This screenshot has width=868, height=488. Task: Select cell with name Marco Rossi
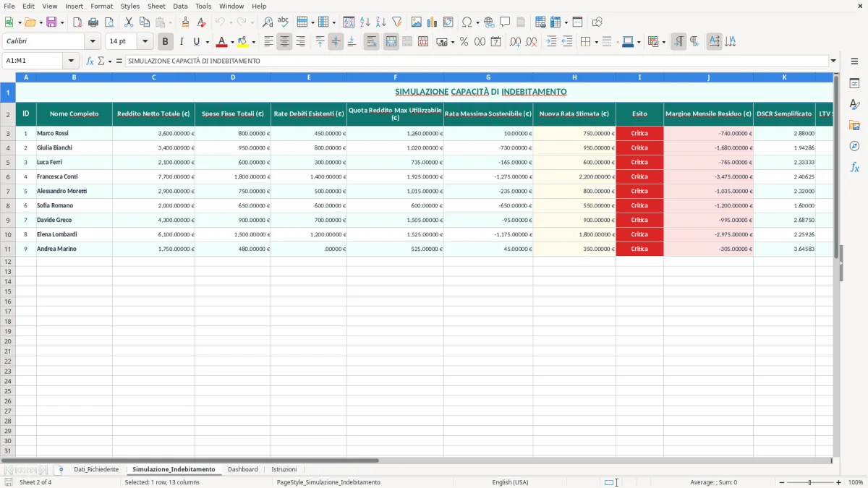tap(74, 133)
